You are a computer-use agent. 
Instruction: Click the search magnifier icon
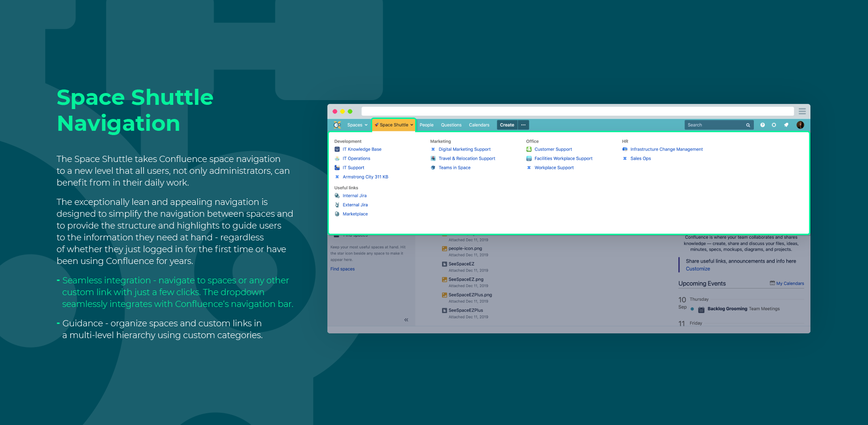point(748,125)
